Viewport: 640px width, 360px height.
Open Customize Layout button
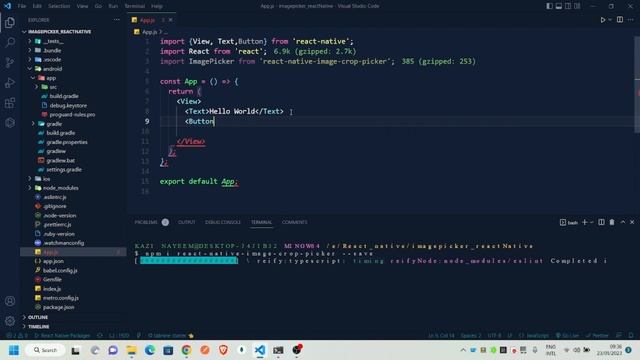tap(577, 6)
